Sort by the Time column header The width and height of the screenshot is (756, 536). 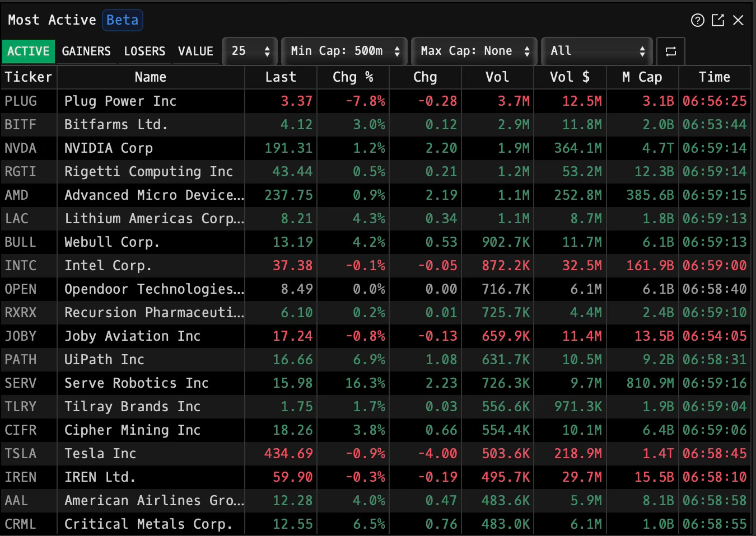click(x=715, y=77)
